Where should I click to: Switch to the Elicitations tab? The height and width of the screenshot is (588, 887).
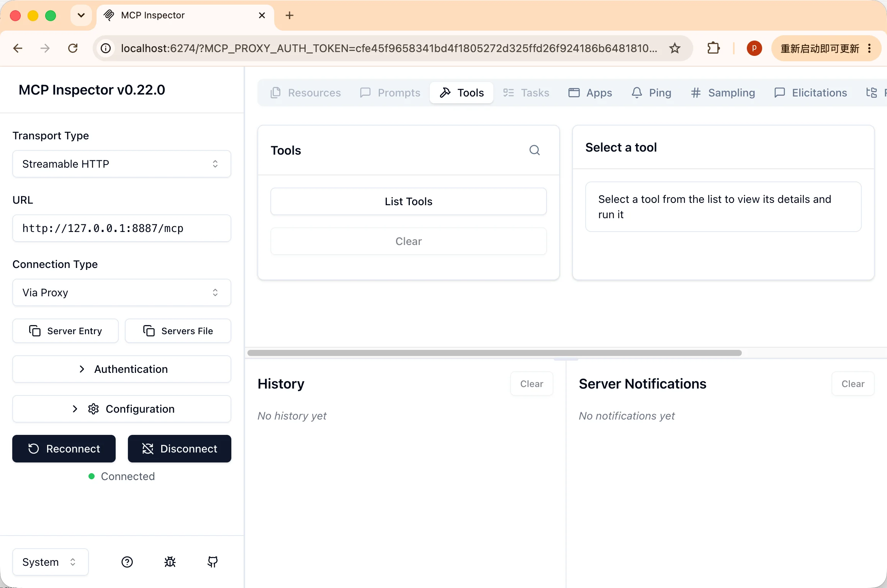click(810, 93)
